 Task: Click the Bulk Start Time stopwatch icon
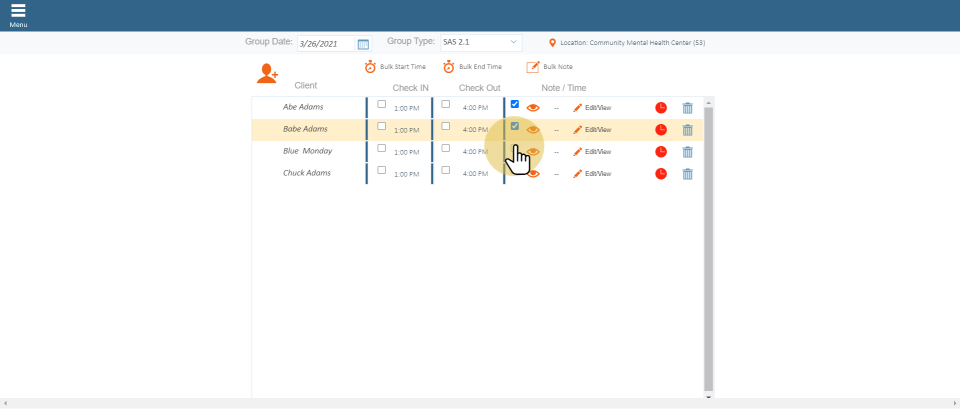[370, 67]
